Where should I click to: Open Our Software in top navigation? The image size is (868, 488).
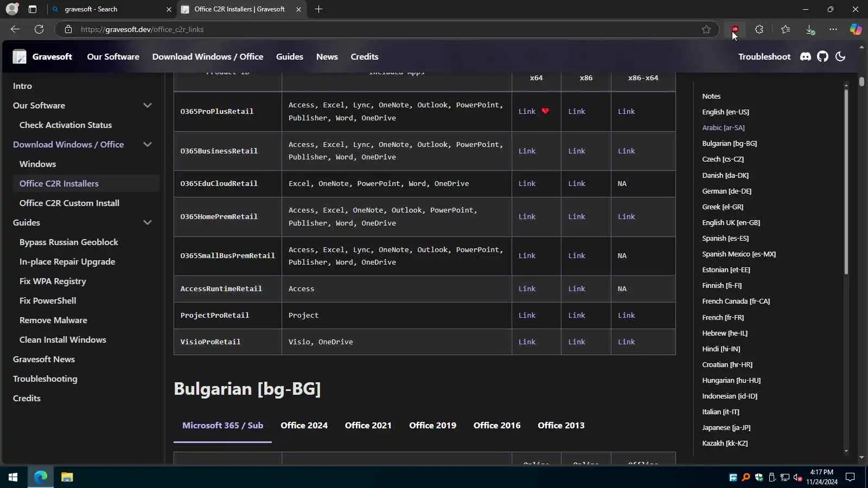[113, 56]
